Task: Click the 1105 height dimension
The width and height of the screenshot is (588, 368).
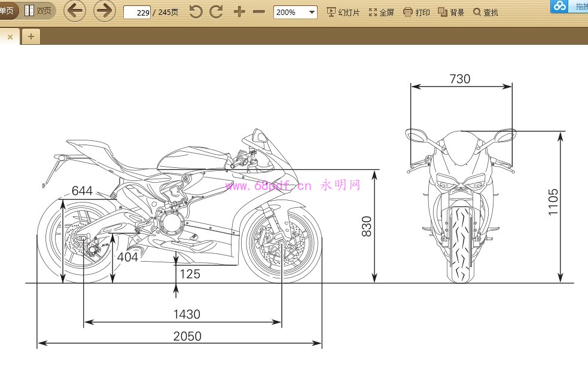Action: click(x=553, y=202)
